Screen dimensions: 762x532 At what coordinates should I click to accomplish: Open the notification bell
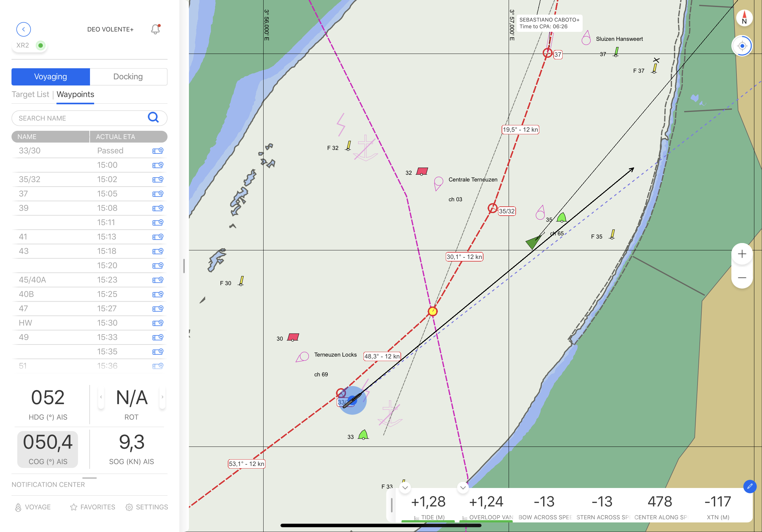click(155, 29)
